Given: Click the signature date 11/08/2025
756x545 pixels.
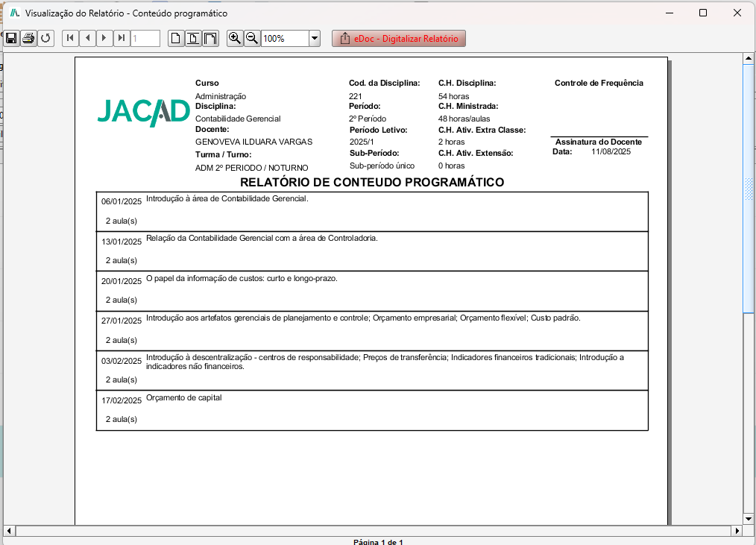Looking at the screenshot, I should coord(611,151).
